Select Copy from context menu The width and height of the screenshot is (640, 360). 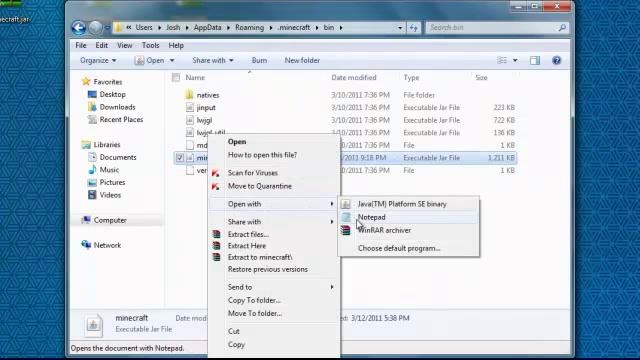tap(236, 344)
